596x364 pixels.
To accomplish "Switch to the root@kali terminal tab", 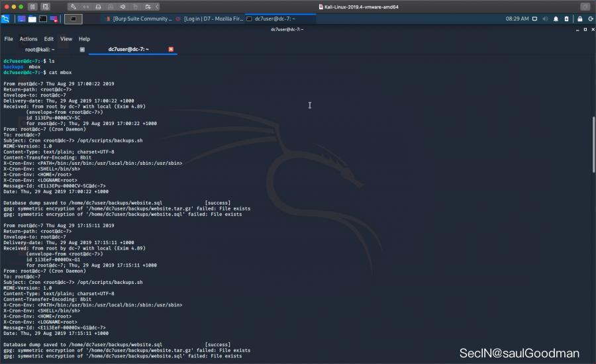I will [44, 49].
